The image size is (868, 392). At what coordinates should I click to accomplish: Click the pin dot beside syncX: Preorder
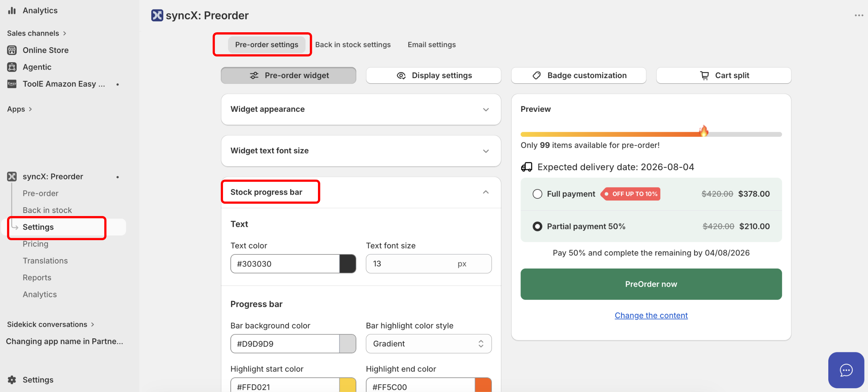pos(118,177)
